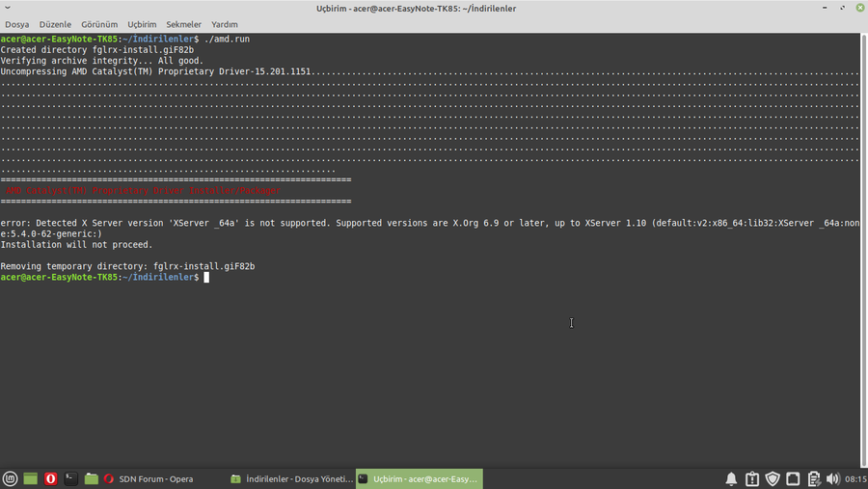Click the error line about X Server version
The image size is (868, 489).
429,229
